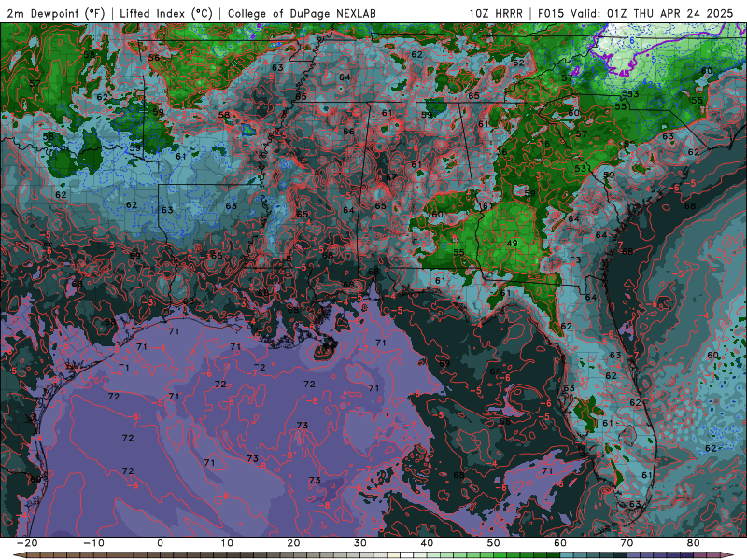Click the 20 label on the color scale
Image resolution: width=747 pixels, height=560 pixels.
pyautogui.click(x=293, y=543)
